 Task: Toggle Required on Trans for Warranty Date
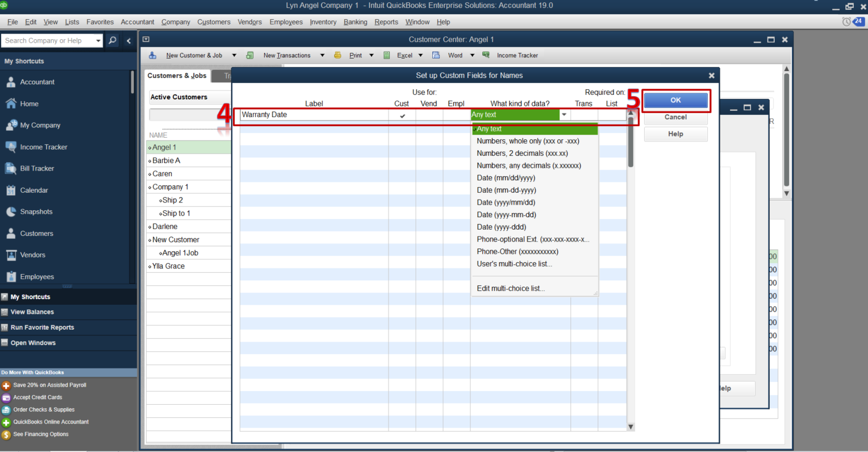point(584,115)
